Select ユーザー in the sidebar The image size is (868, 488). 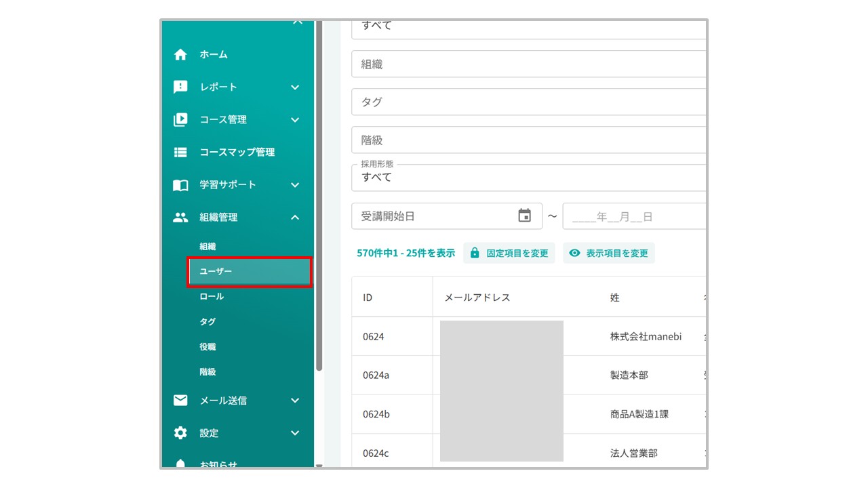tap(249, 272)
